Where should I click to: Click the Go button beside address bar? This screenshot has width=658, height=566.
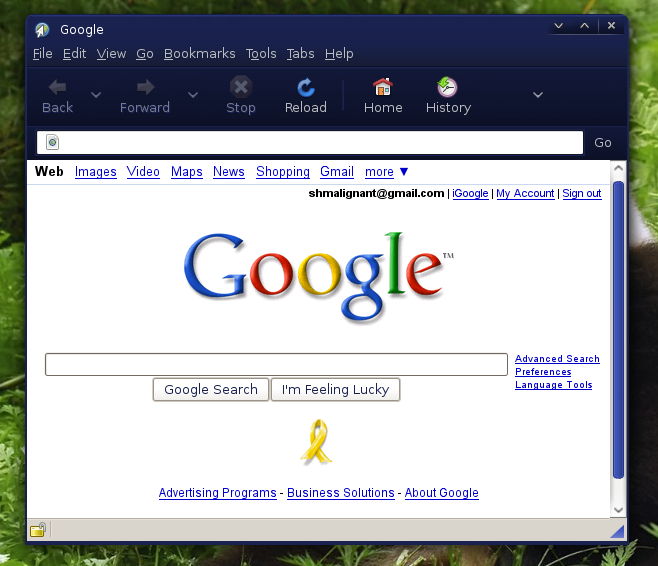[603, 143]
